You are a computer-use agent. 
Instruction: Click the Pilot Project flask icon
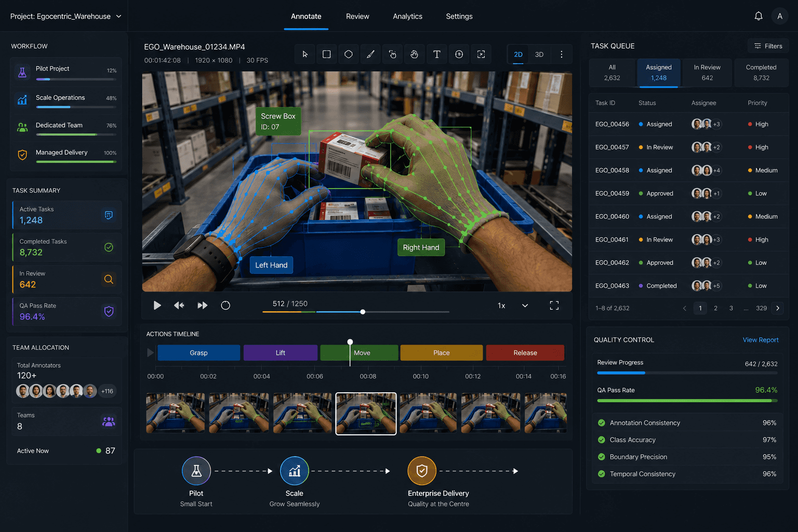tap(22, 72)
